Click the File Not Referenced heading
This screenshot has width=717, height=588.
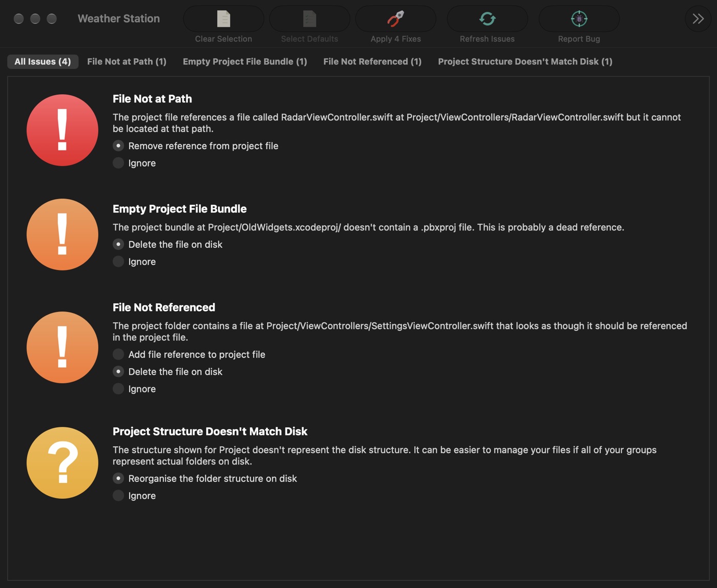click(x=164, y=307)
